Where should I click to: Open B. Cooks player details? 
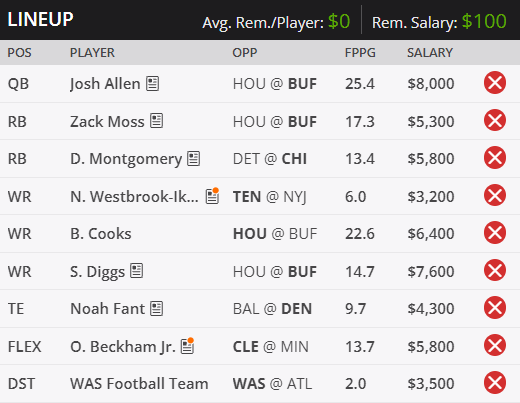click(101, 234)
